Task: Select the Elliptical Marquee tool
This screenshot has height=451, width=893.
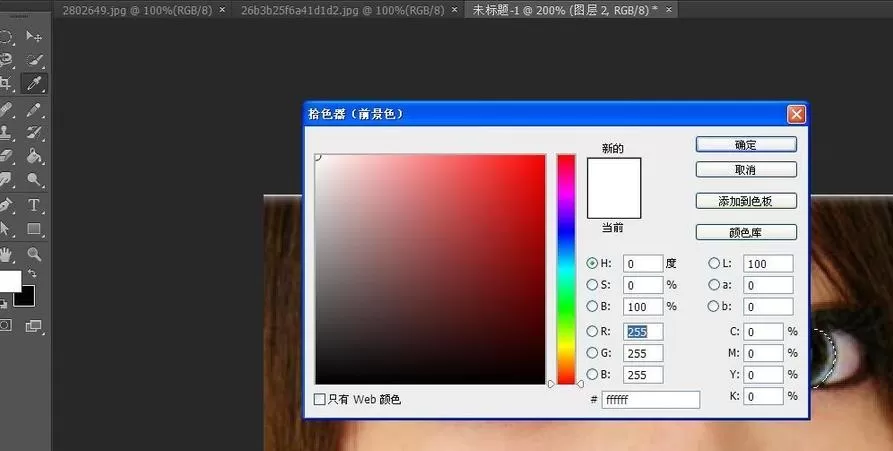Action: point(6,37)
